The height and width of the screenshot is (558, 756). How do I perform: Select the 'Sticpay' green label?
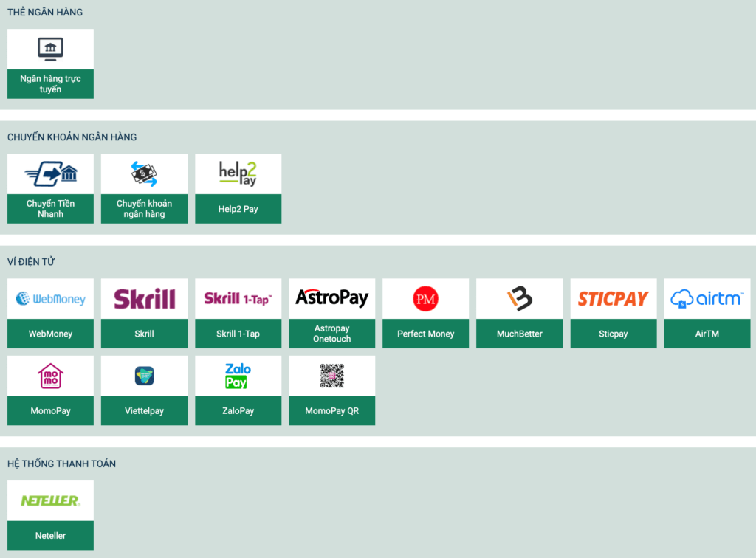pos(614,334)
